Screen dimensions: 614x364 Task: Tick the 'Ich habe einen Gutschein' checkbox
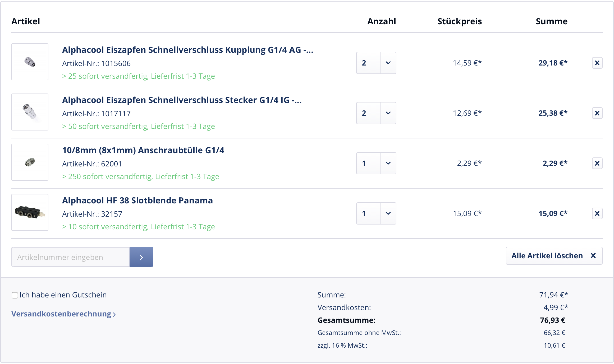tap(15, 295)
